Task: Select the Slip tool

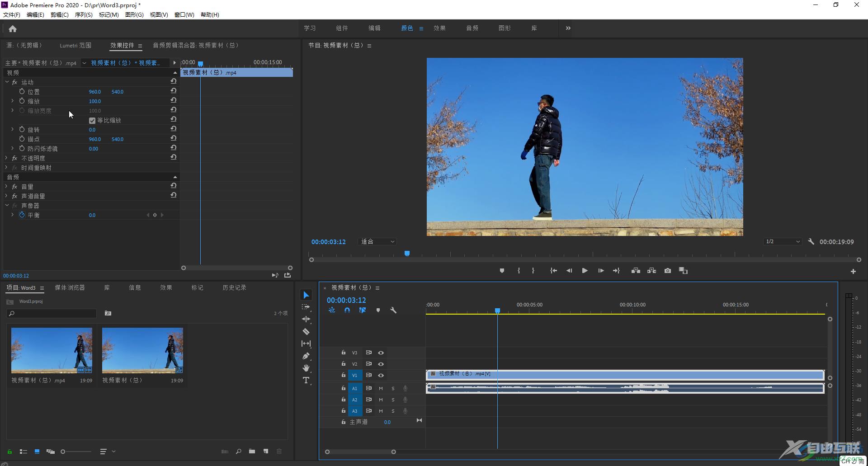Action: click(306, 344)
